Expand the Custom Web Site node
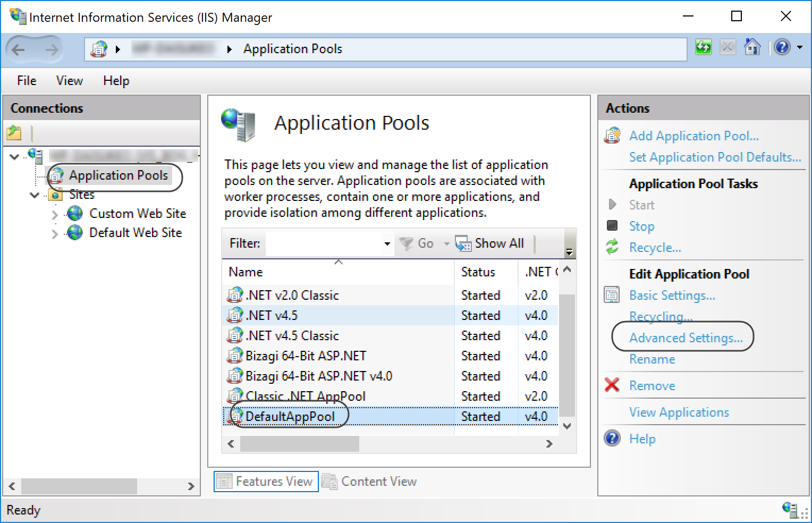Viewport: 812px width, 523px height. tap(55, 215)
